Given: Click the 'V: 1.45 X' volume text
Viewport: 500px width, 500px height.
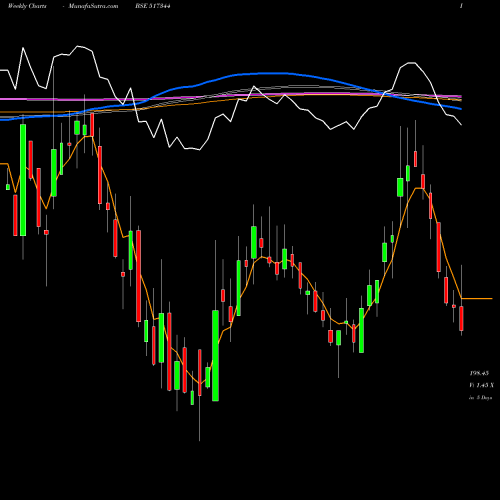Looking at the screenshot, I should pos(481,385).
